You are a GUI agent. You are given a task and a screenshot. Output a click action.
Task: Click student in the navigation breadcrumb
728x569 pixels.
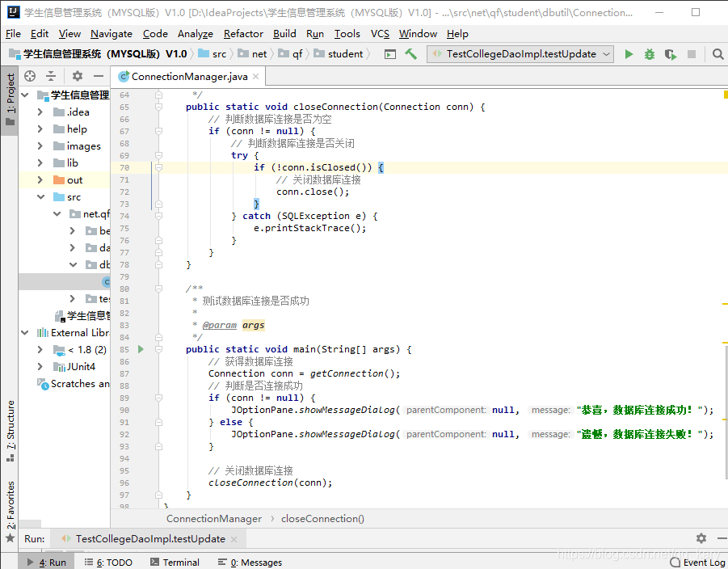[339, 54]
